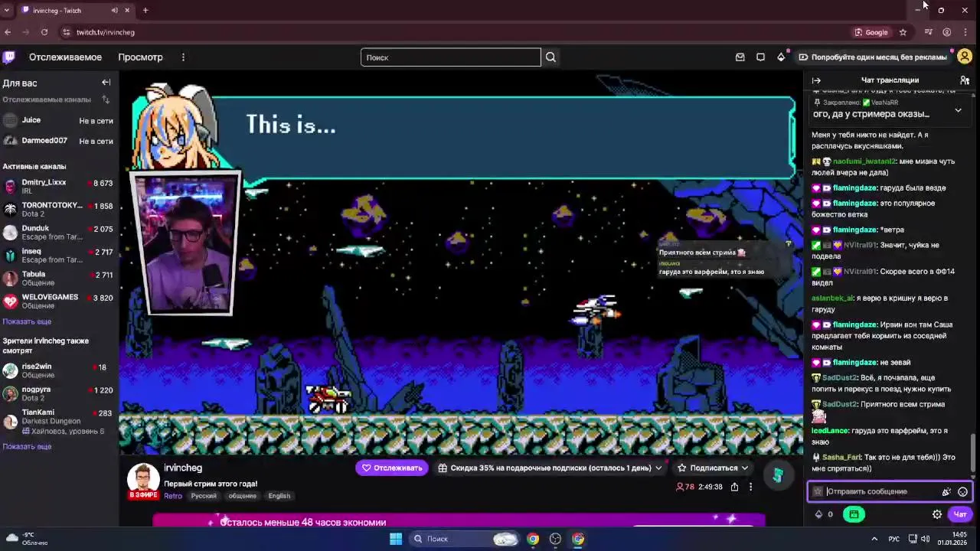Viewport: 980px width, 551px height.
Task: Open the Retro category link
Action: click(x=173, y=496)
